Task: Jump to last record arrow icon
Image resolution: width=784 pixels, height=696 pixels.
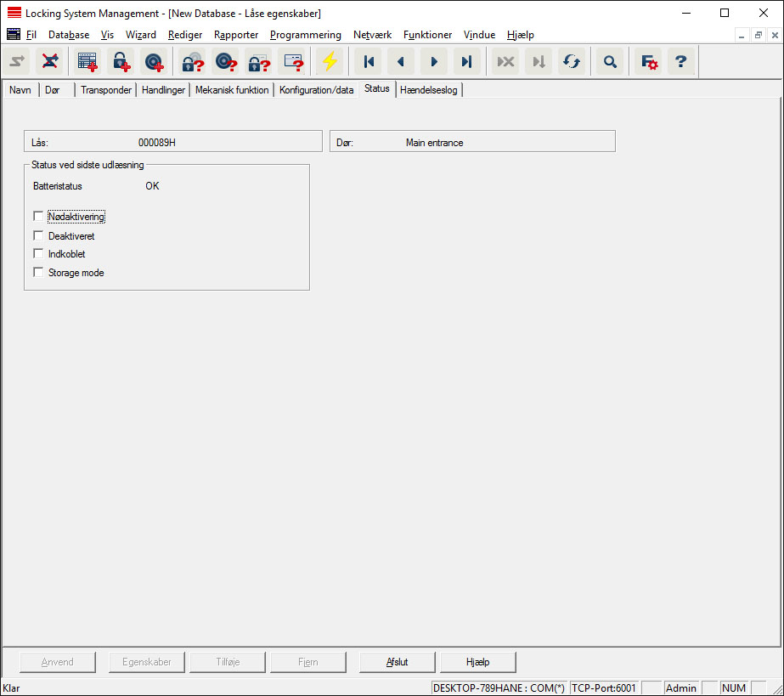Action: pyautogui.click(x=466, y=62)
